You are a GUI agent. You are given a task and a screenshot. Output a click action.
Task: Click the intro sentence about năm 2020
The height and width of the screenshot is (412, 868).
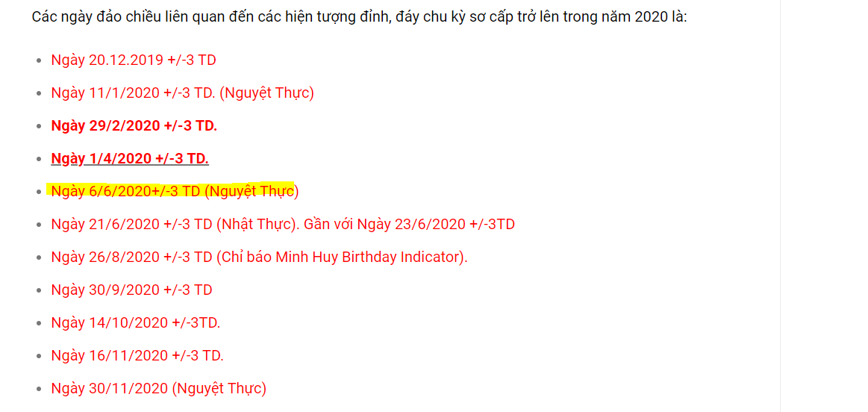[x=359, y=16]
